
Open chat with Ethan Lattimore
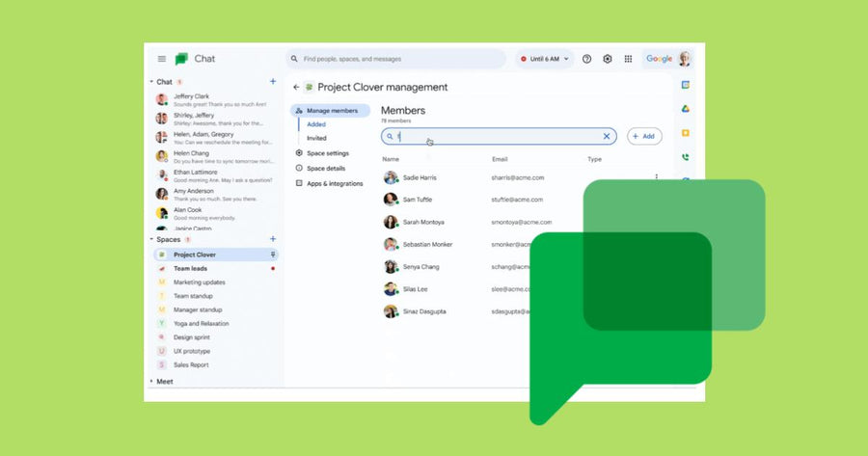click(215, 176)
